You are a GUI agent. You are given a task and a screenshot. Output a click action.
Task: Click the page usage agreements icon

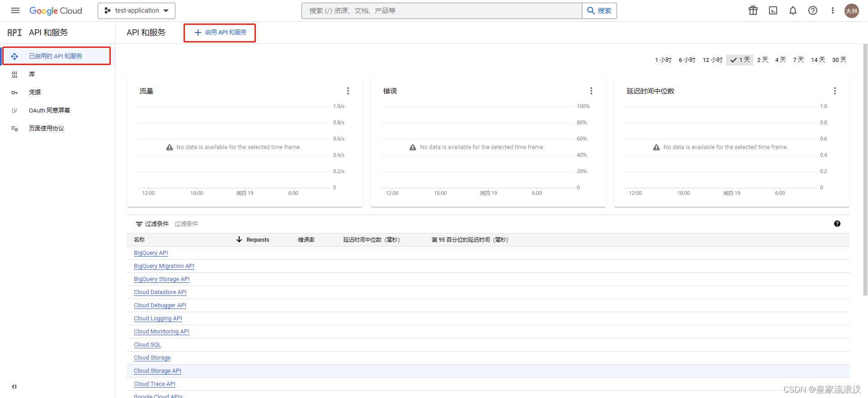click(14, 128)
